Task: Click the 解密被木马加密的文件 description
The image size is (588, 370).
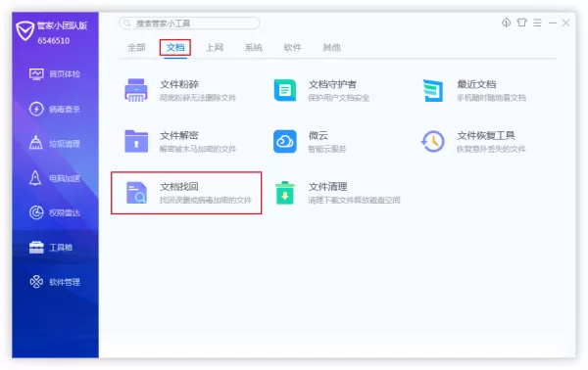Action: click(198, 149)
